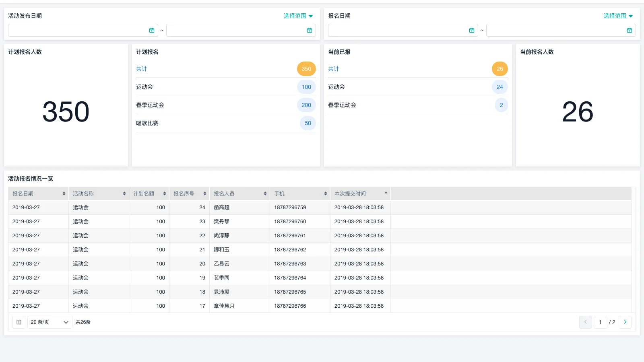
Task: Toggle sorting on the 报名序号 column
Action: [x=204, y=193]
